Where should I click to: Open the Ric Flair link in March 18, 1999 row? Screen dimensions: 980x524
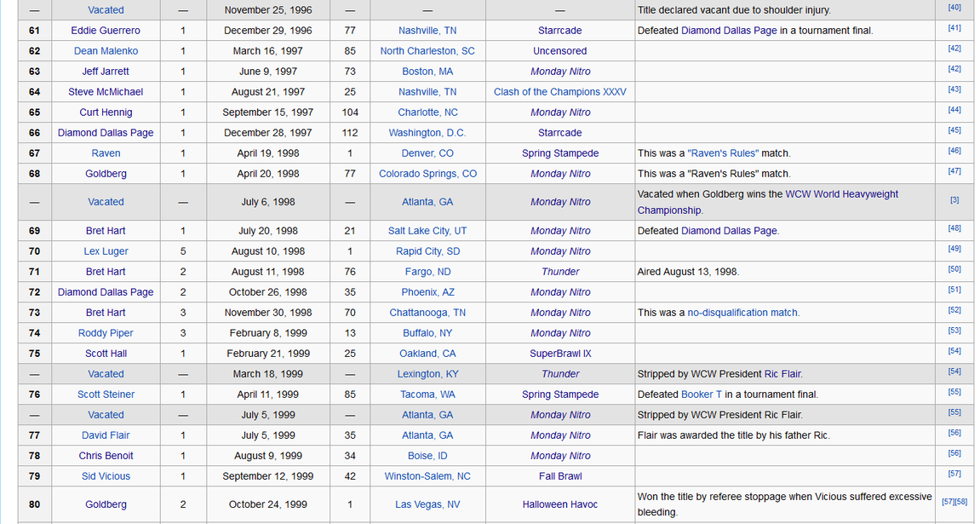coord(782,374)
